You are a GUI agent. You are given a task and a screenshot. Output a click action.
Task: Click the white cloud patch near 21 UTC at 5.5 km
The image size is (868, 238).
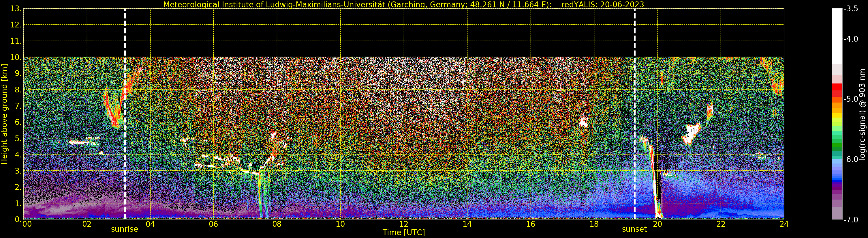point(692,133)
